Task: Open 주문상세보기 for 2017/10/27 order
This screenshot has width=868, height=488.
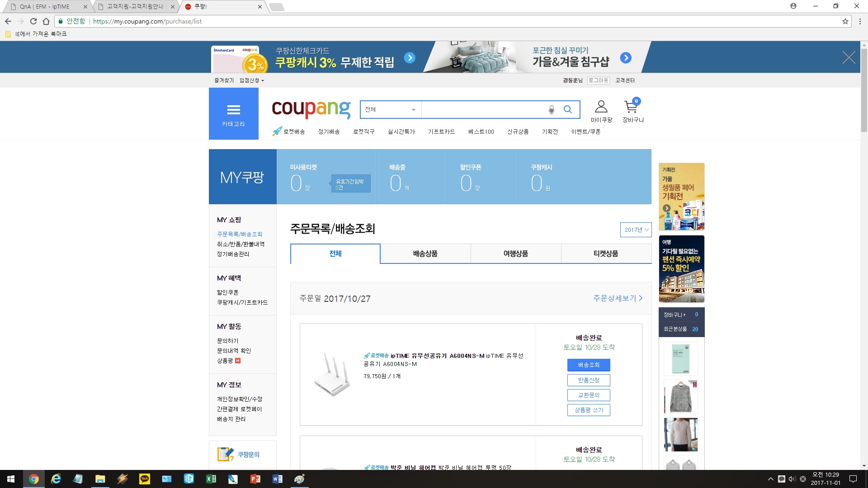Action: click(618, 298)
